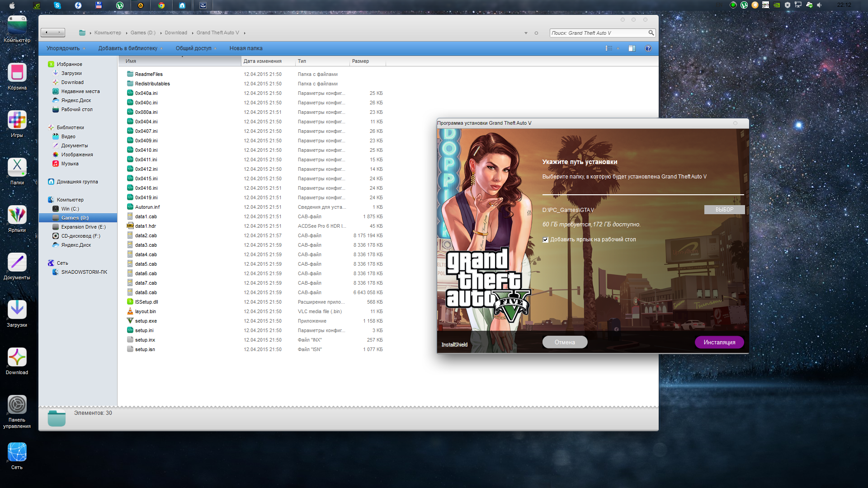The image size is (868, 488).
Task: Open the network tray icon
Action: click(x=798, y=5)
